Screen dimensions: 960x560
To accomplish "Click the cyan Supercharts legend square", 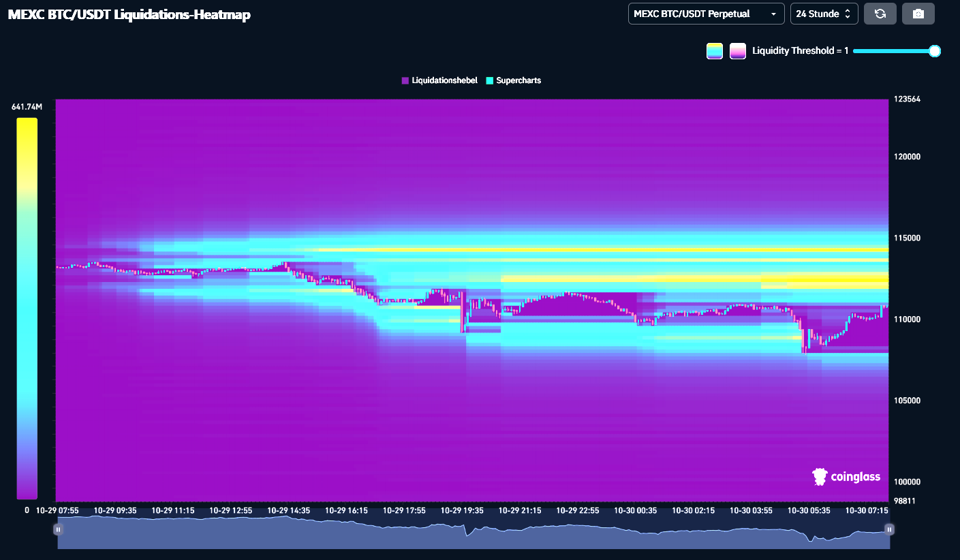I will (x=489, y=80).
